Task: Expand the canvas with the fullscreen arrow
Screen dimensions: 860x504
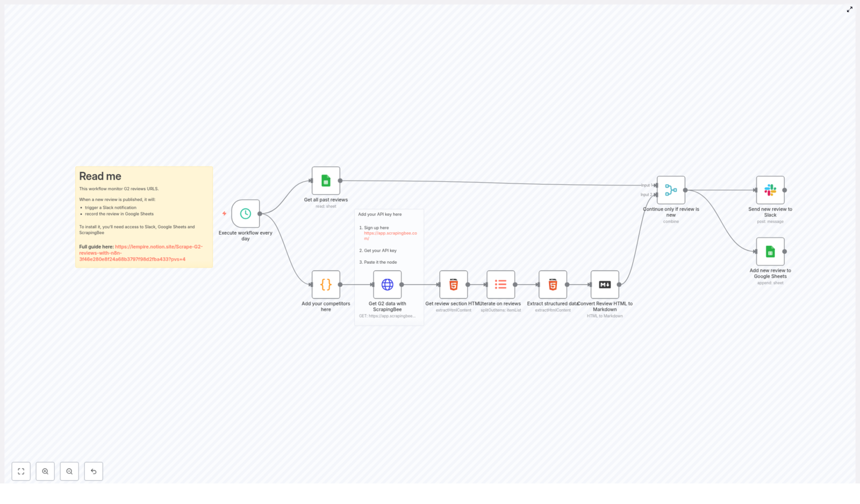Action: (x=850, y=9)
